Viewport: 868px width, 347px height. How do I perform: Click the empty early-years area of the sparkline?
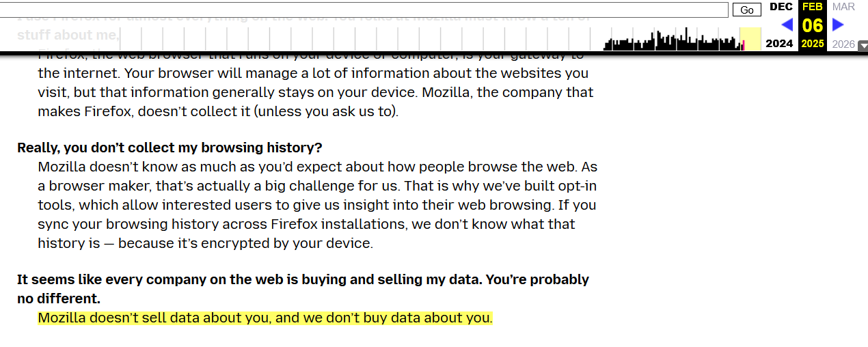pos(308,39)
